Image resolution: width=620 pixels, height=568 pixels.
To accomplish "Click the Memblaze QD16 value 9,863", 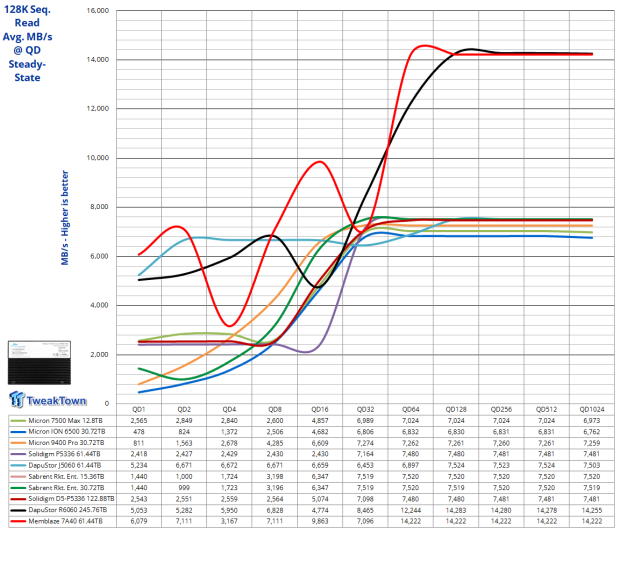I will pyautogui.click(x=320, y=521).
